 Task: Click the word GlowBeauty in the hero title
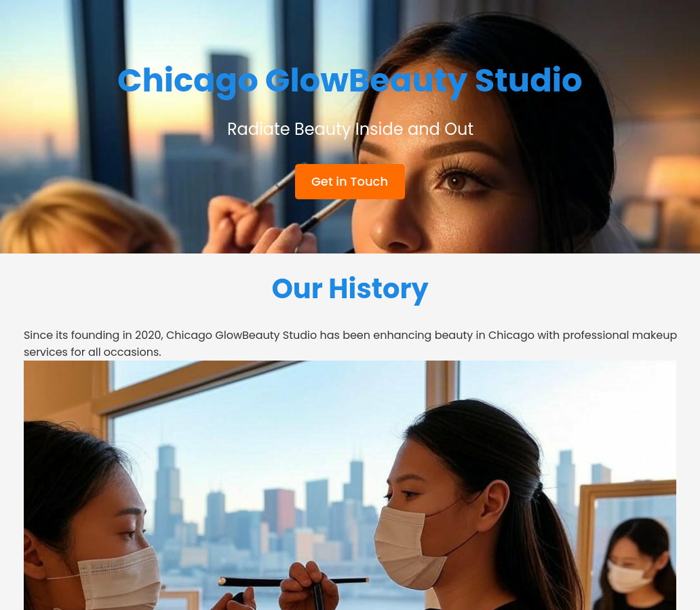[x=366, y=81]
